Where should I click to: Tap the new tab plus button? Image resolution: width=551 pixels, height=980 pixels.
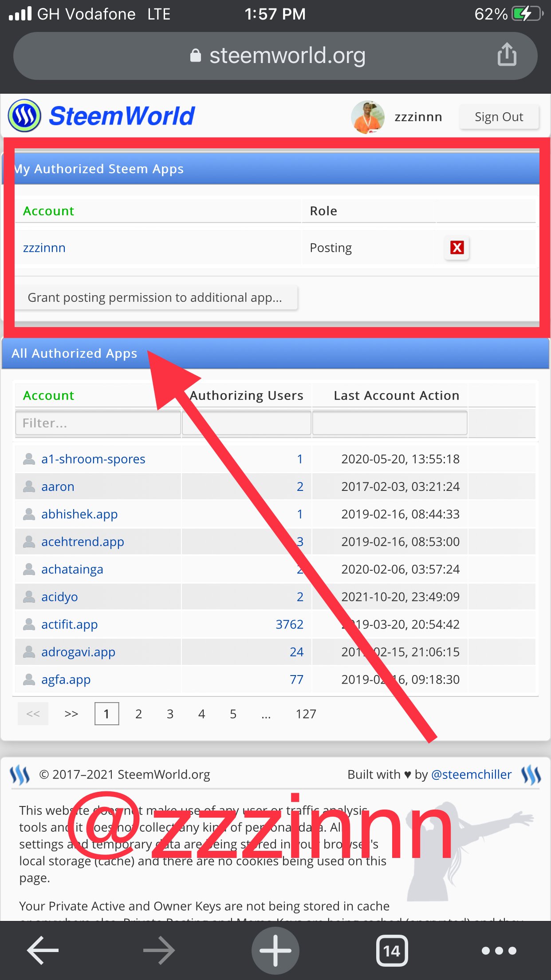pyautogui.click(x=275, y=950)
